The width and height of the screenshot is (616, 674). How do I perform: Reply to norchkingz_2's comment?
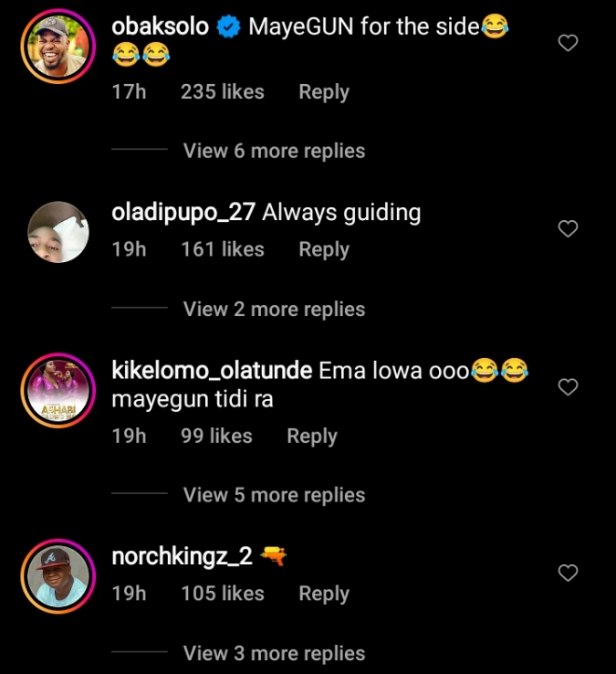pyautogui.click(x=324, y=594)
